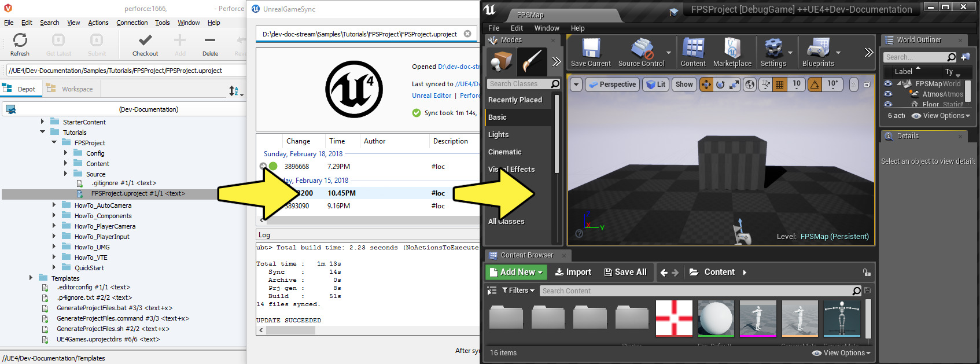This screenshot has height=364, width=980.
Task: Click the surface snapping icon in viewport
Action: pyautogui.click(x=766, y=84)
